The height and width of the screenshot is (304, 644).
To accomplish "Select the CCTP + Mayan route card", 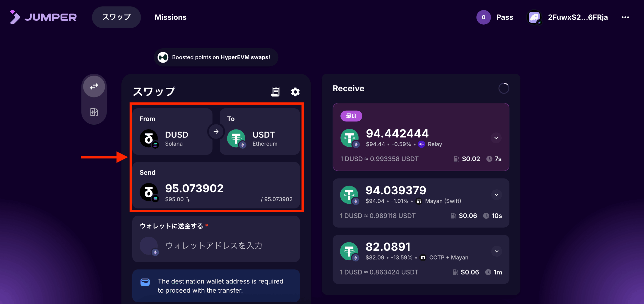I will pos(421,259).
